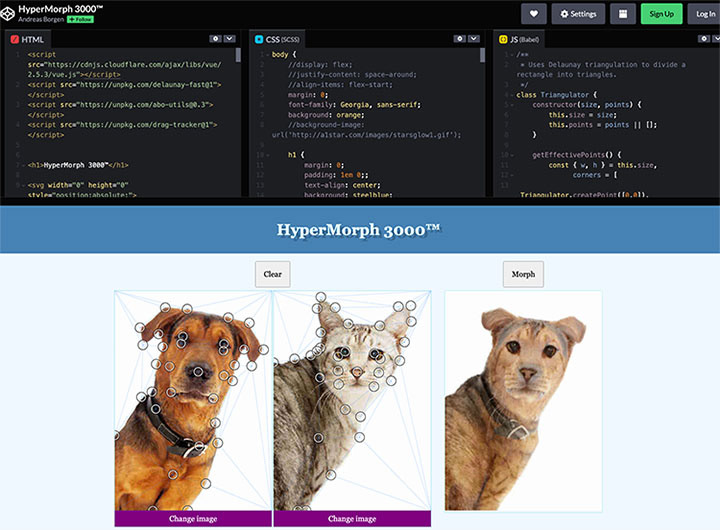This screenshot has width=720, height=530.
Task: Click the 'background: orange;' CSS line
Action: tap(326, 115)
